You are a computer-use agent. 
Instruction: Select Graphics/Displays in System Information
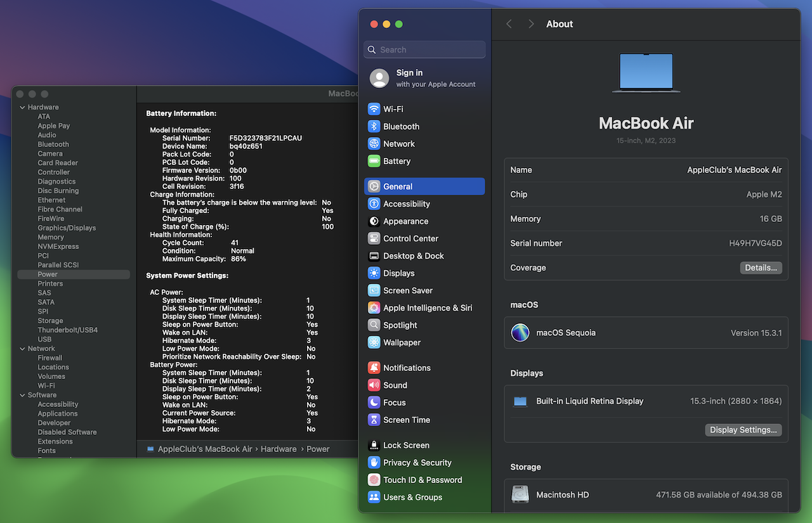pyautogui.click(x=67, y=228)
